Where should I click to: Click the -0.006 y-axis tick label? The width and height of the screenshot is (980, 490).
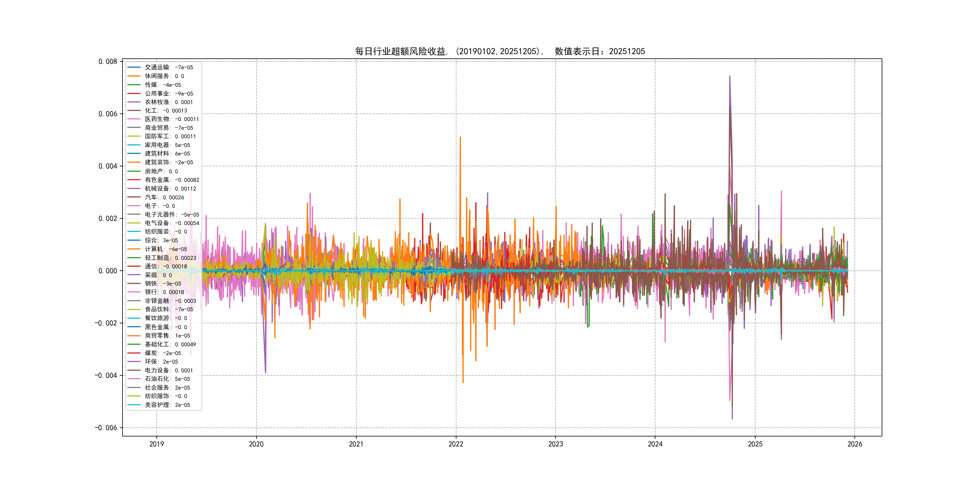click(x=106, y=428)
